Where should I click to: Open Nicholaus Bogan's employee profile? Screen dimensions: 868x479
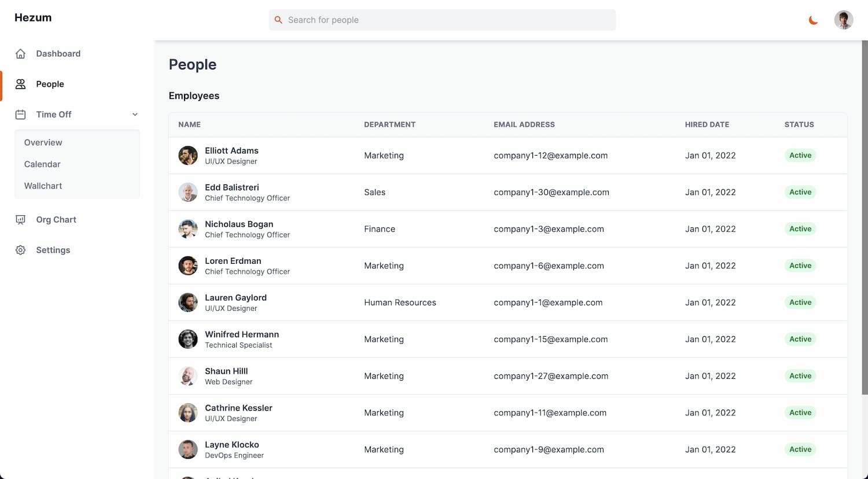[x=239, y=224]
